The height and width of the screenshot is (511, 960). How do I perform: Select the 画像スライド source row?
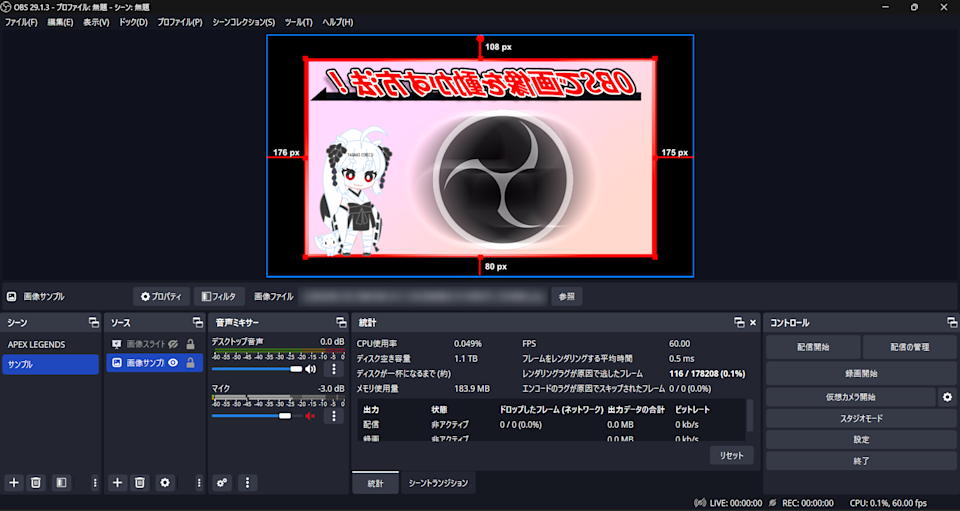pos(155,345)
